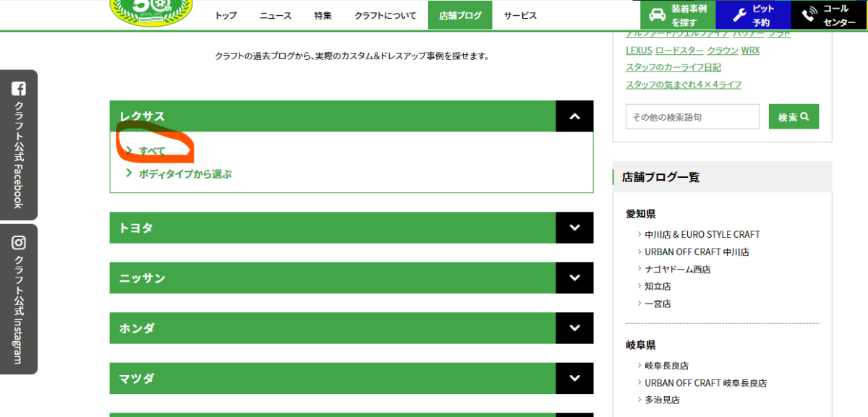Visit the ナゴヤドーム西店 blog link

pos(678,269)
